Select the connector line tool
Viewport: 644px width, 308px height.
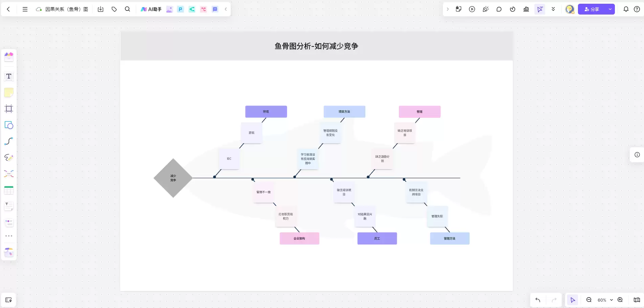(x=9, y=141)
